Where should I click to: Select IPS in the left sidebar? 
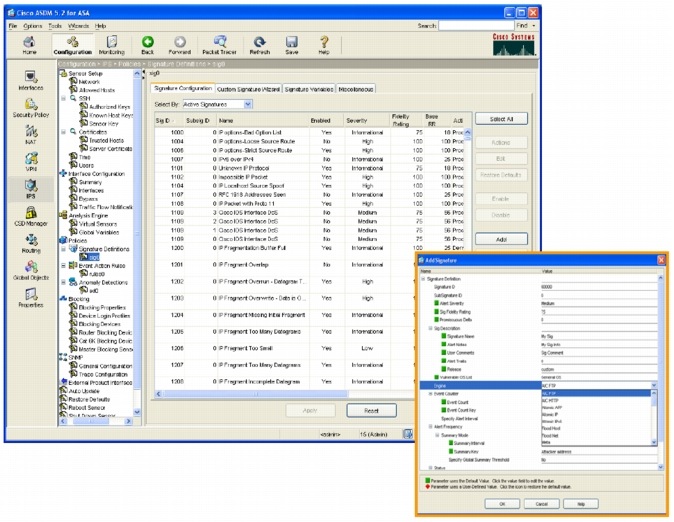tap(31, 189)
